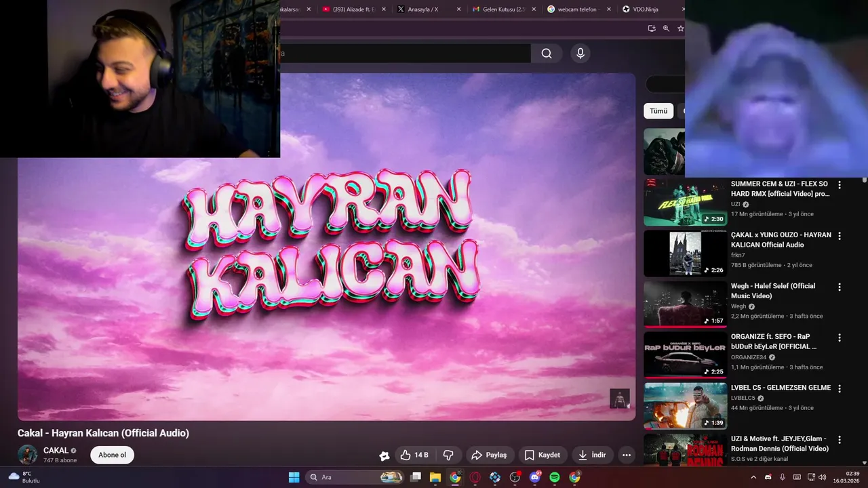Close the Anasayfa / X tab
The image size is (868, 488).
pos(458,9)
